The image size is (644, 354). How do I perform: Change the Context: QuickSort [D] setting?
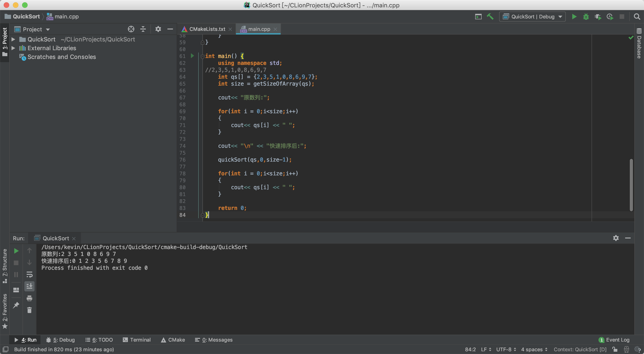pos(580,349)
